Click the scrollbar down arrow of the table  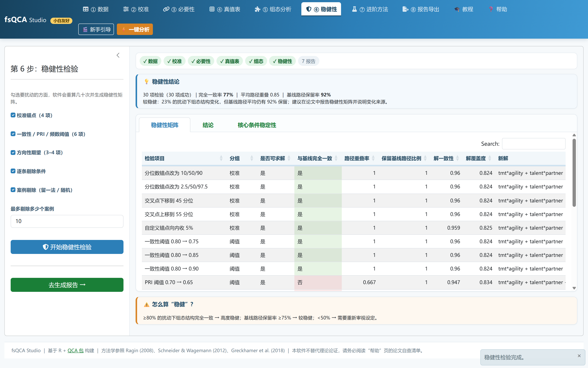coord(574,288)
